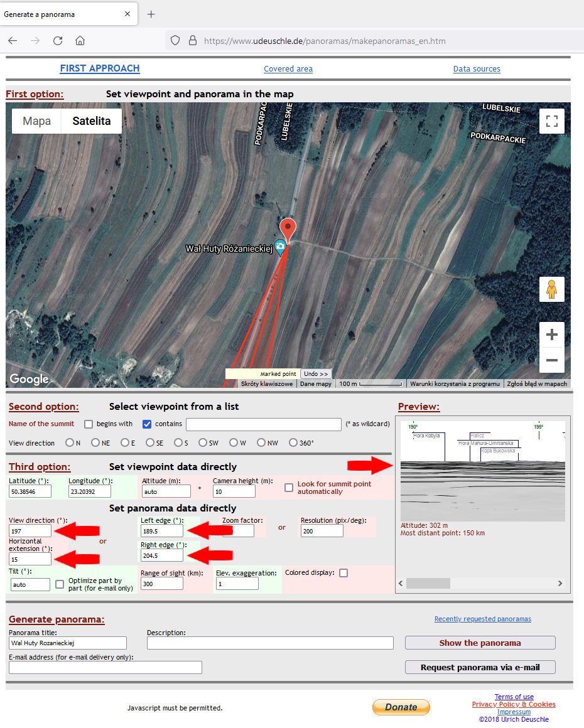The width and height of the screenshot is (584, 728).
Task: Enable Colored display checkbox
Action: [343, 573]
